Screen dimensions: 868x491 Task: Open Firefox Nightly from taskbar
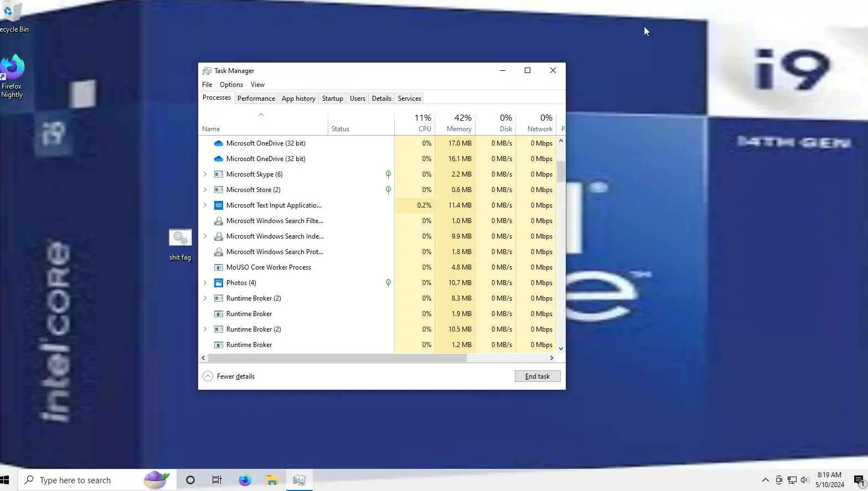[245, 480]
